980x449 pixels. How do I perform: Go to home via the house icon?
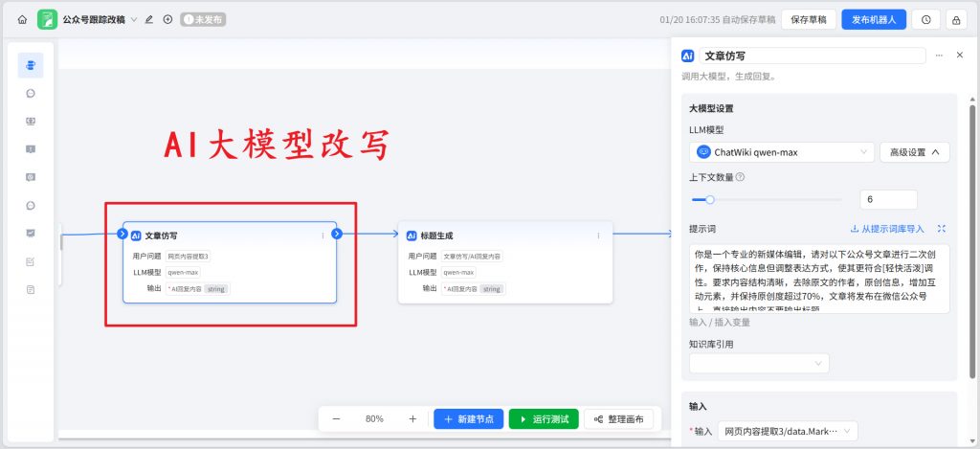pos(23,19)
